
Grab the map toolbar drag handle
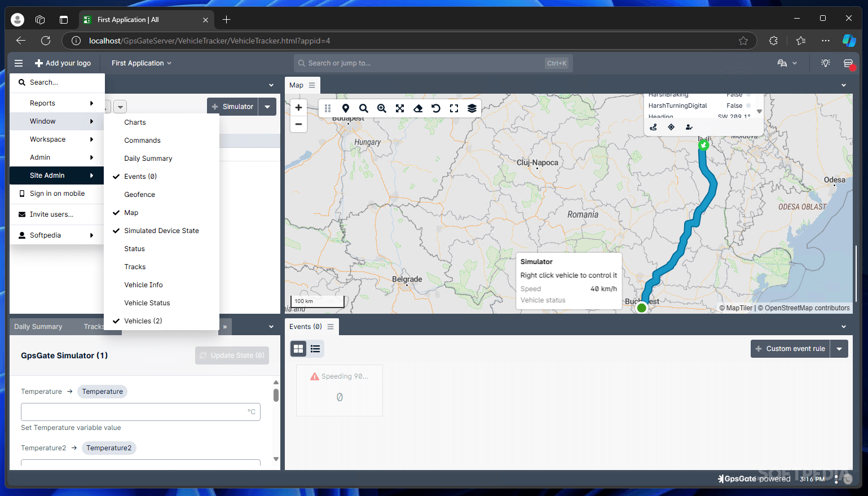(x=328, y=108)
